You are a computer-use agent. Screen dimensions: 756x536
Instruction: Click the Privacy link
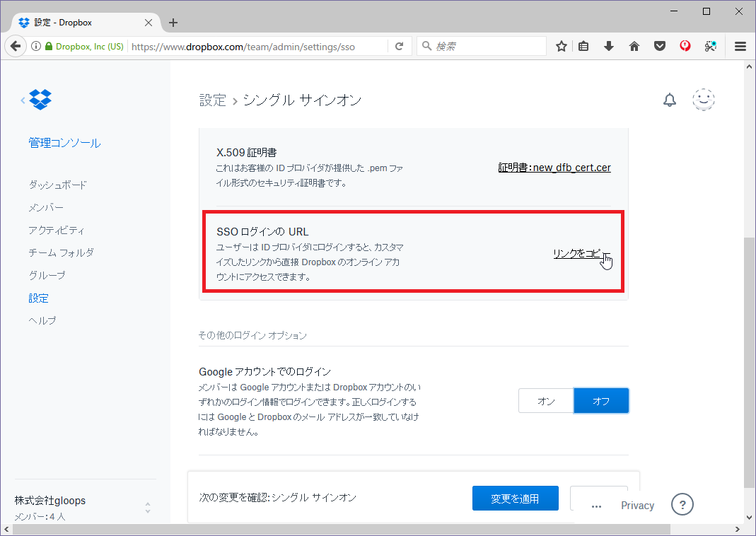coord(637,505)
